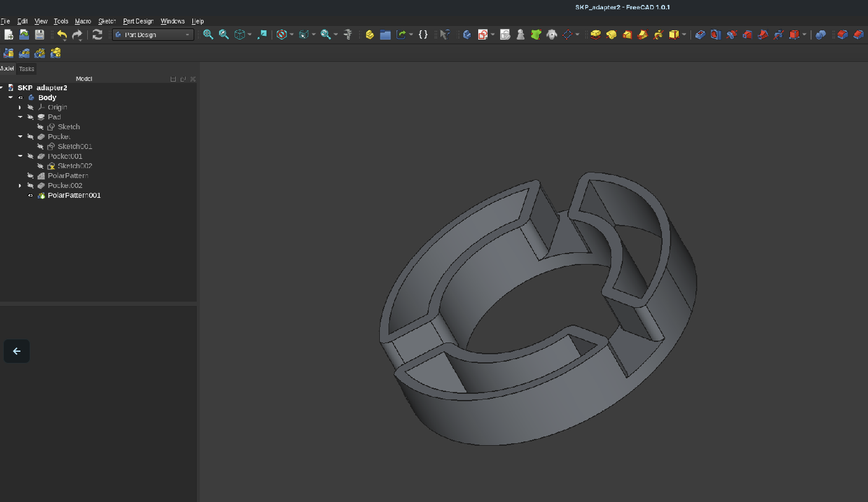The width and height of the screenshot is (868, 502).
Task: Expand the Origin tree node
Action: [x=20, y=108]
